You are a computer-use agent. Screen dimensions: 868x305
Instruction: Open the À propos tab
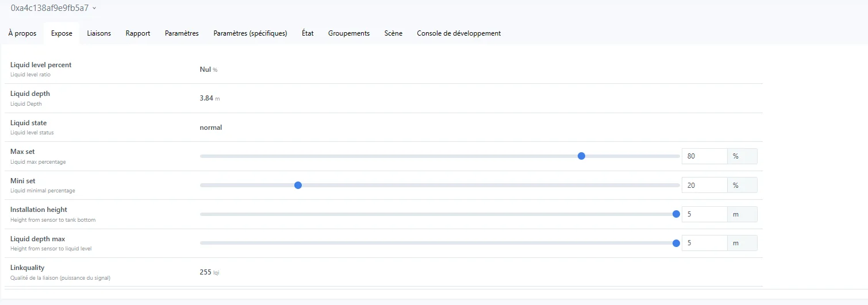(22, 33)
